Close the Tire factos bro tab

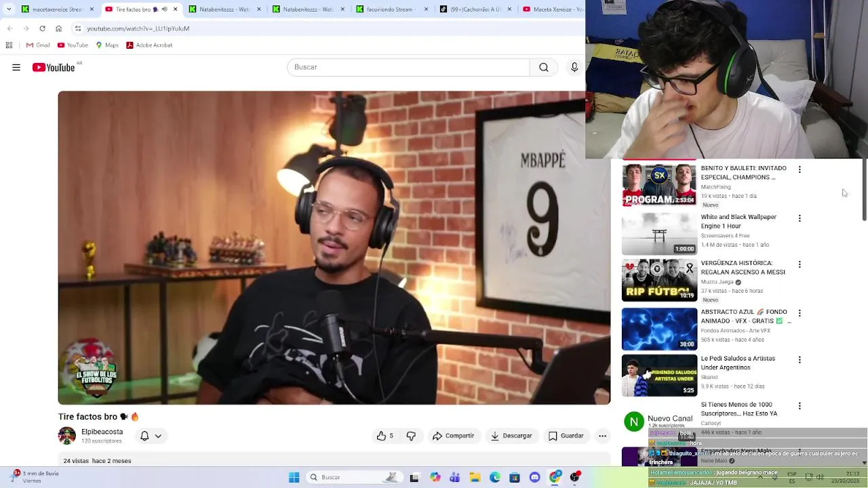point(176,9)
